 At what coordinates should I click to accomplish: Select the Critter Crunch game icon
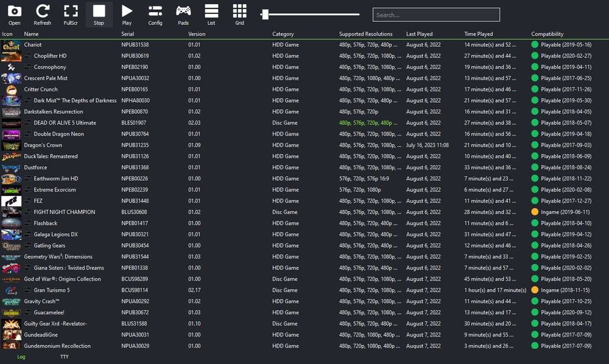pyautogui.click(x=11, y=89)
